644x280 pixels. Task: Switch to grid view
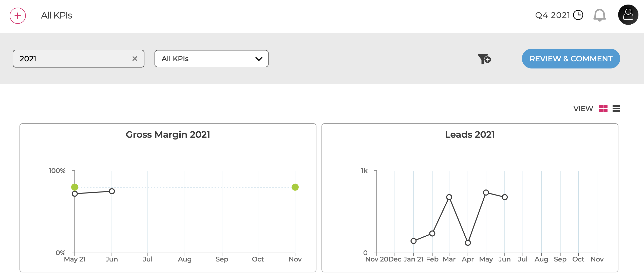tap(603, 109)
